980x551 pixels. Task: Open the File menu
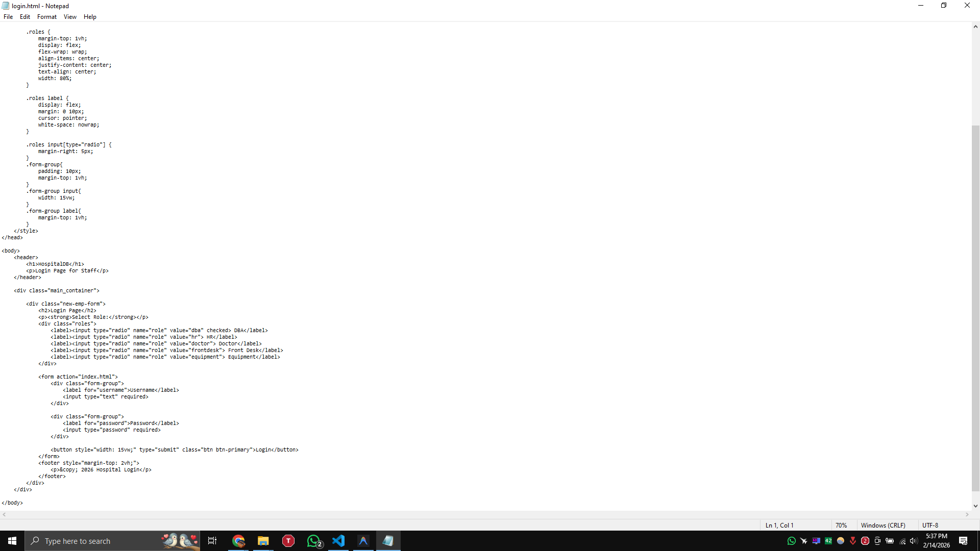pyautogui.click(x=8, y=16)
